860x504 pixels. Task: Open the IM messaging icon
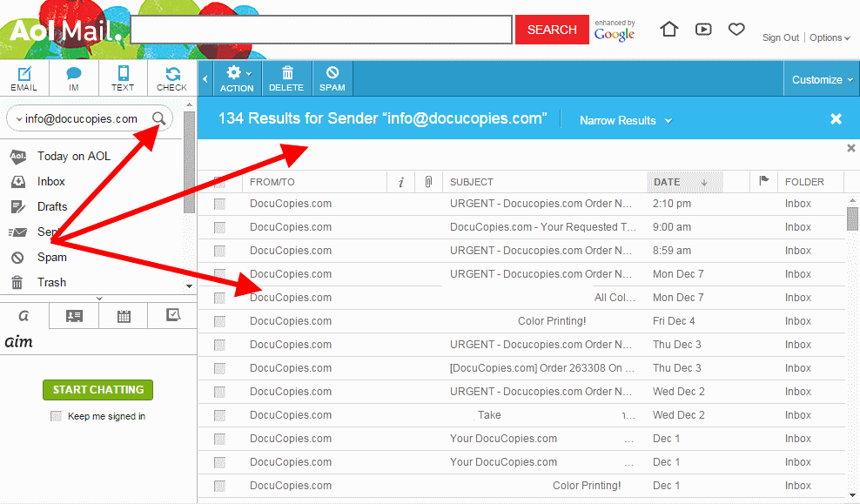pyautogui.click(x=74, y=77)
